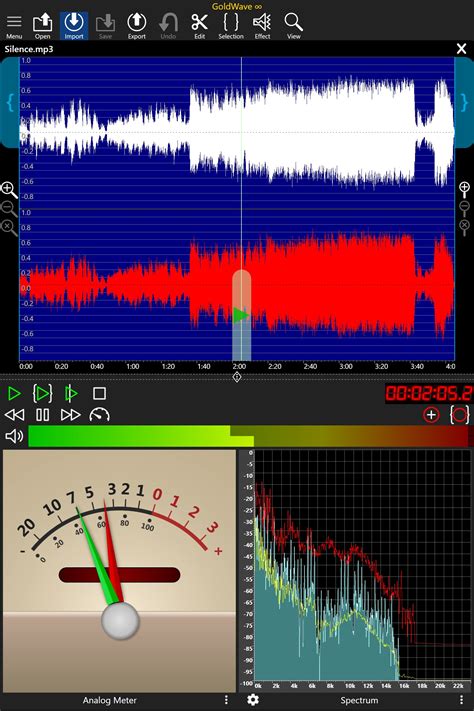This screenshot has width=474, height=711.
Task: Click the Rewind button
Action: (x=15, y=415)
